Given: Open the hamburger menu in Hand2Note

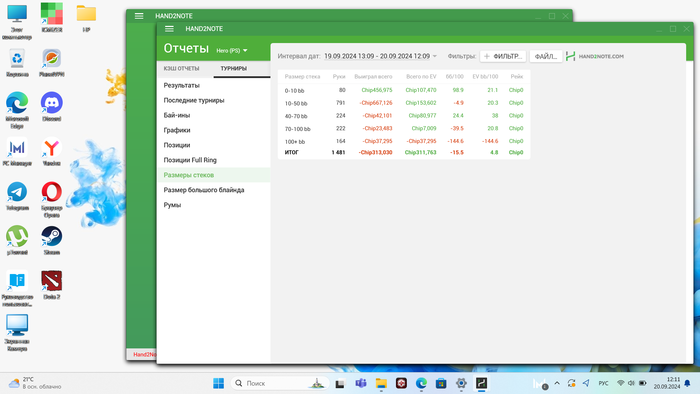Looking at the screenshot, I should click(169, 29).
